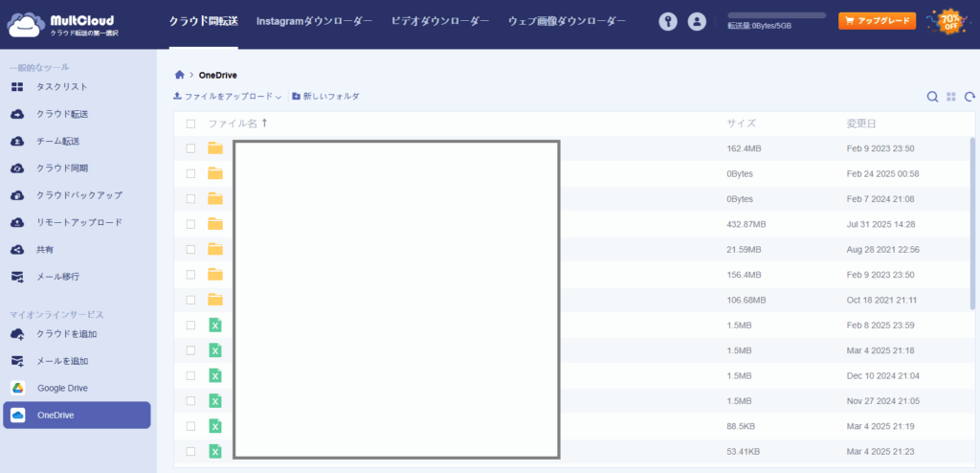Select checkbox of 88.5KB Excel file
This screenshot has width=980, height=473.
[191, 426]
